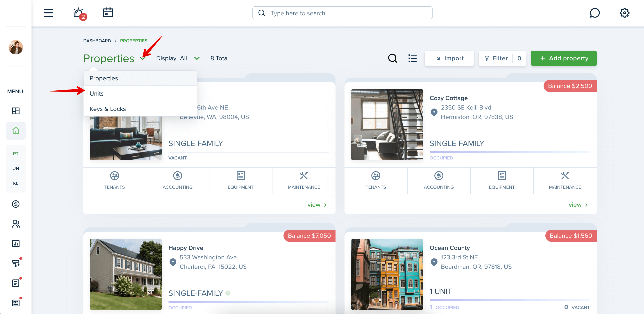644x314 pixels.
Task: Click the PROPERTIES breadcrumb
Action: tap(134, 41)
